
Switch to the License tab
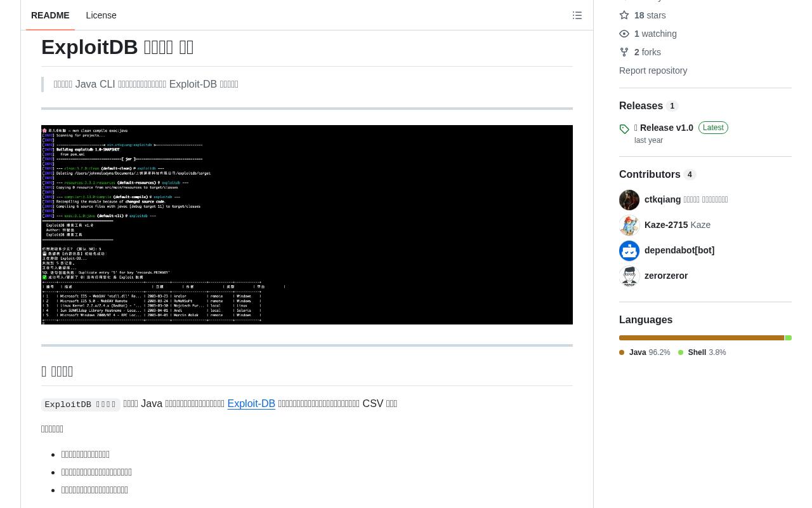point(101,15)
